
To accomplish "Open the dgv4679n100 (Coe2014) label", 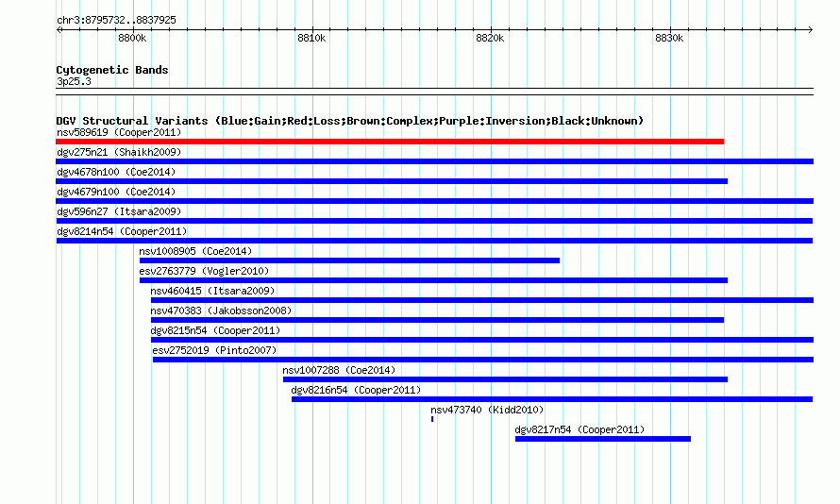I will 116,192.
